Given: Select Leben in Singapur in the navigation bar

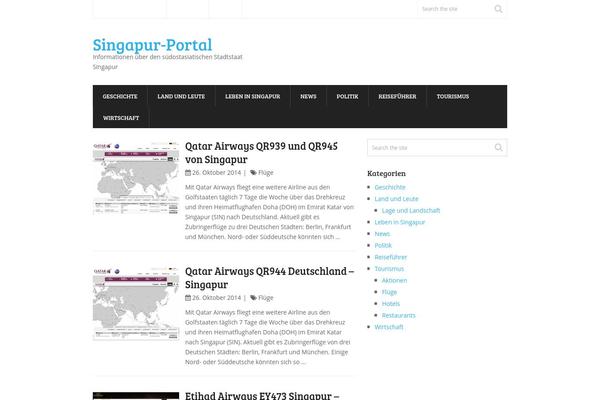Looking at the screenshot, I should pos(253,96).
